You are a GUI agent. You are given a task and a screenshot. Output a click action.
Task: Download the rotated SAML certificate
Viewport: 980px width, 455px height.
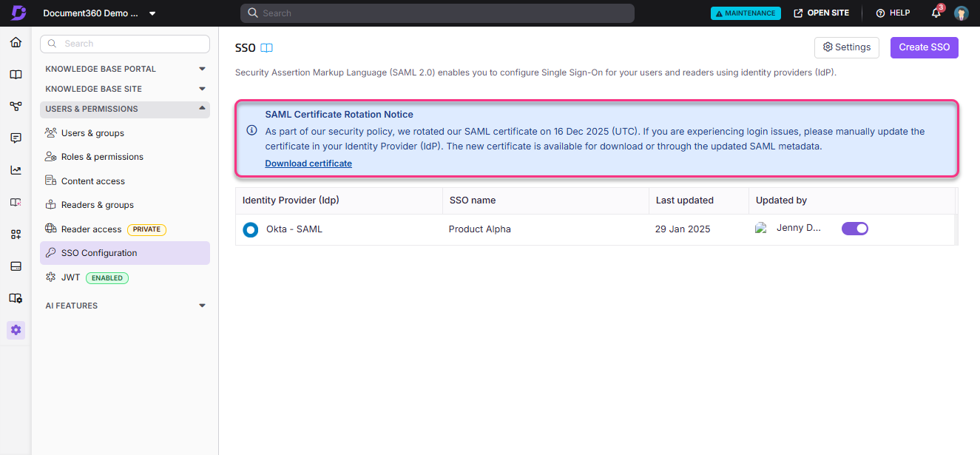point(308,163)
